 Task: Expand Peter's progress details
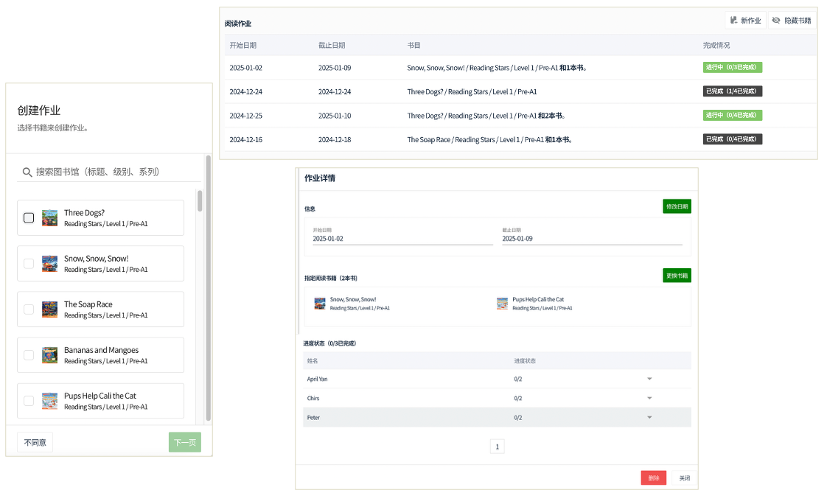point(649,418)
